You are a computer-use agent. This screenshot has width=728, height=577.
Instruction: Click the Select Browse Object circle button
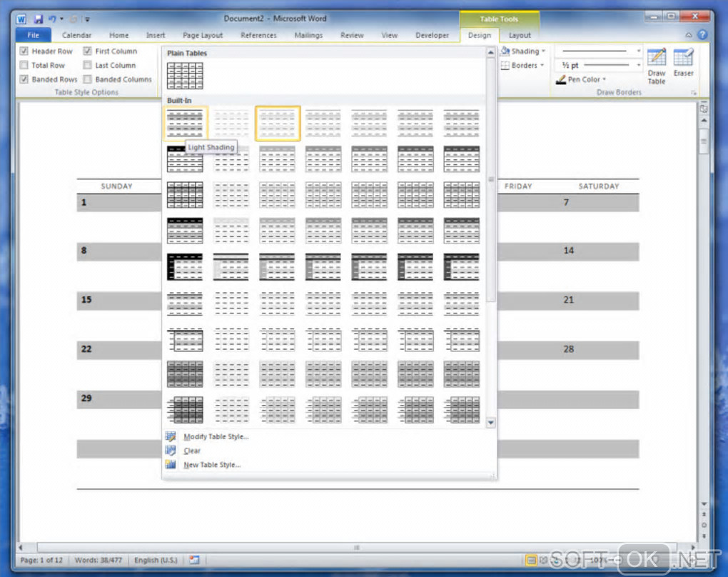click(x=704, y=526)
